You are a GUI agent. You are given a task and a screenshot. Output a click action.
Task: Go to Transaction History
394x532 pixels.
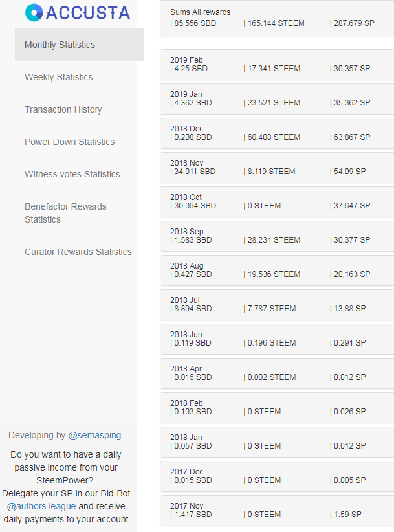point(63,109)
